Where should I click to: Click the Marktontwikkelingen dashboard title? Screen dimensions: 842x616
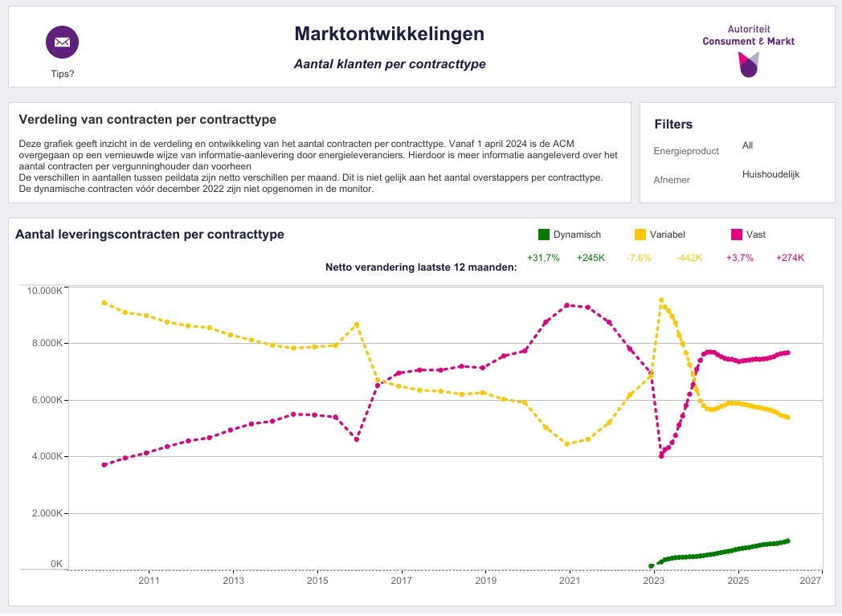(390, 34)
